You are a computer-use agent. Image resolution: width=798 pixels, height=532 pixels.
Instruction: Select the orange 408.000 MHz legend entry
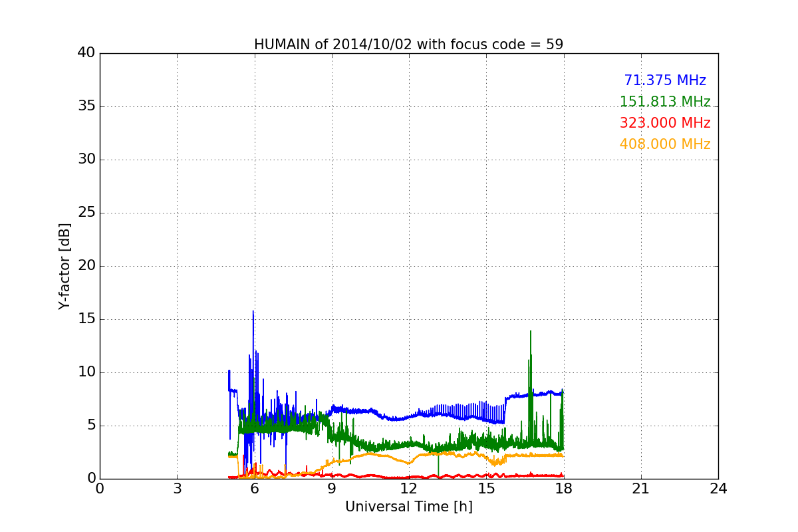tap(664, 144)
